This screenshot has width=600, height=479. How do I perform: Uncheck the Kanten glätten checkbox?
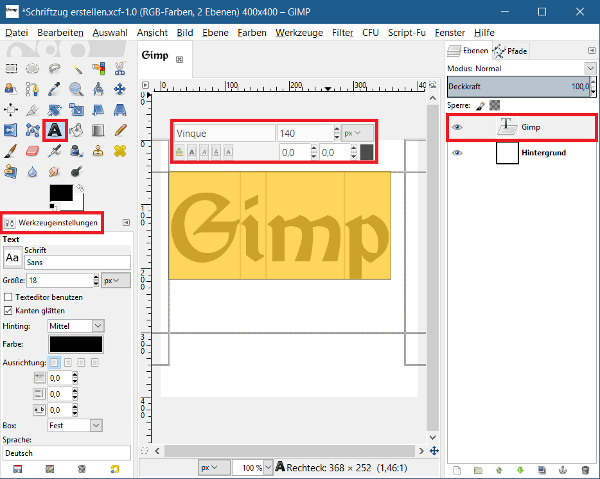click(8, 310)
